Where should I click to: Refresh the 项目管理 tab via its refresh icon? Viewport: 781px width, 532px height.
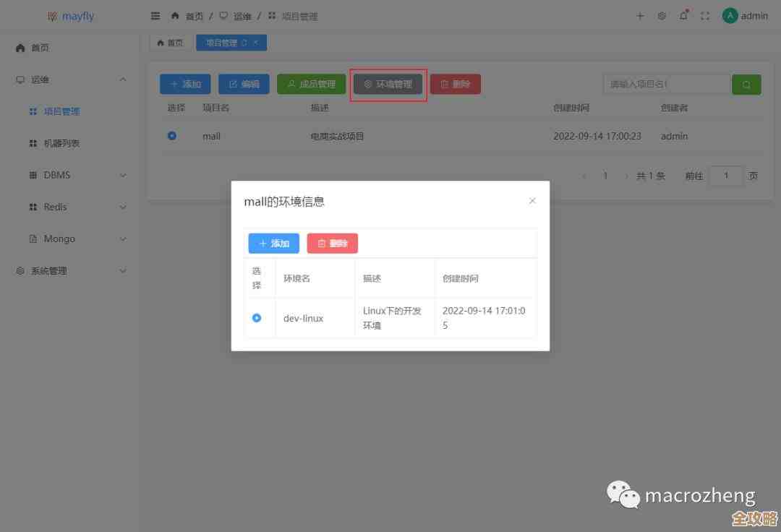[247, 42]
